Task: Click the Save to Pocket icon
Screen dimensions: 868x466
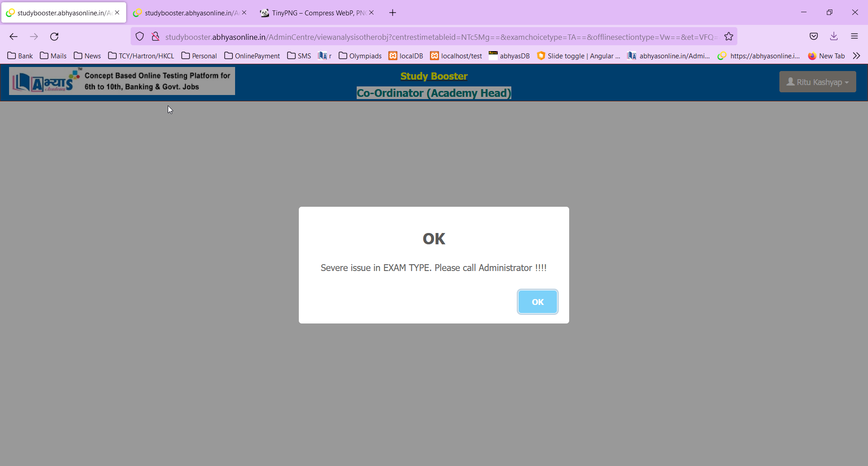Action: tap(814, 37)
